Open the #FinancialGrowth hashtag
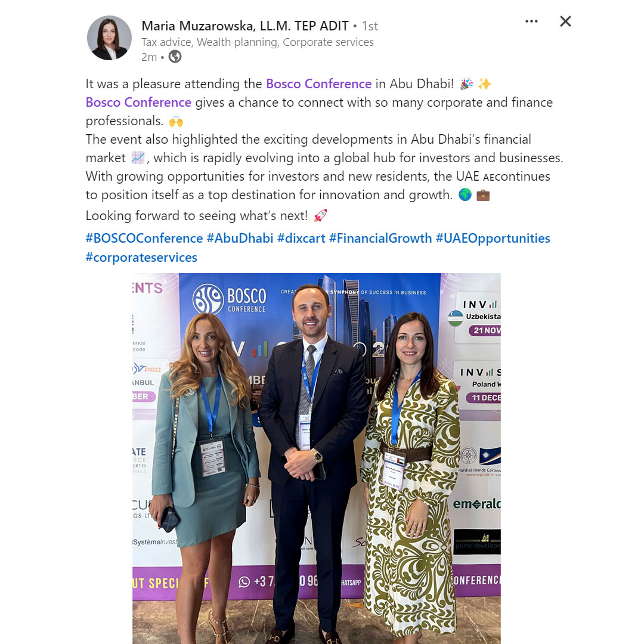644x644 pixels. pyautogui.click(x=380, y=238)
